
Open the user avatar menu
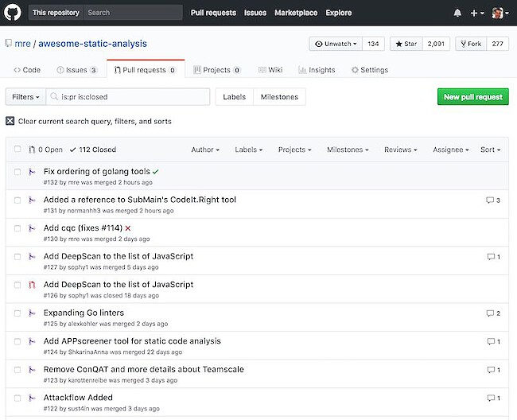500,13
